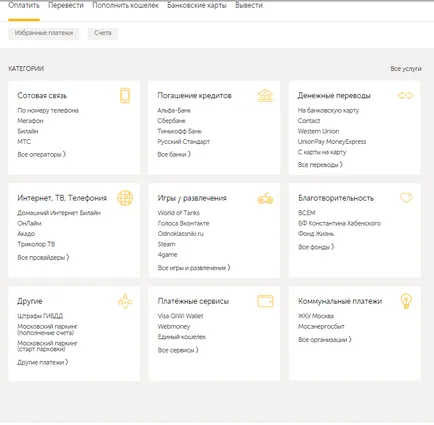434x425 pixels.
Task: Click the heart icon in Благотворительность
Action: coord(406,198)
